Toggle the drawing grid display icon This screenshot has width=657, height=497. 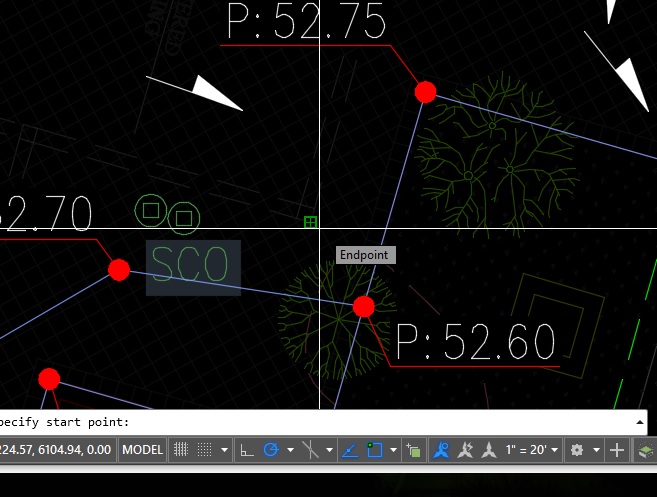(x=181, y=450)
